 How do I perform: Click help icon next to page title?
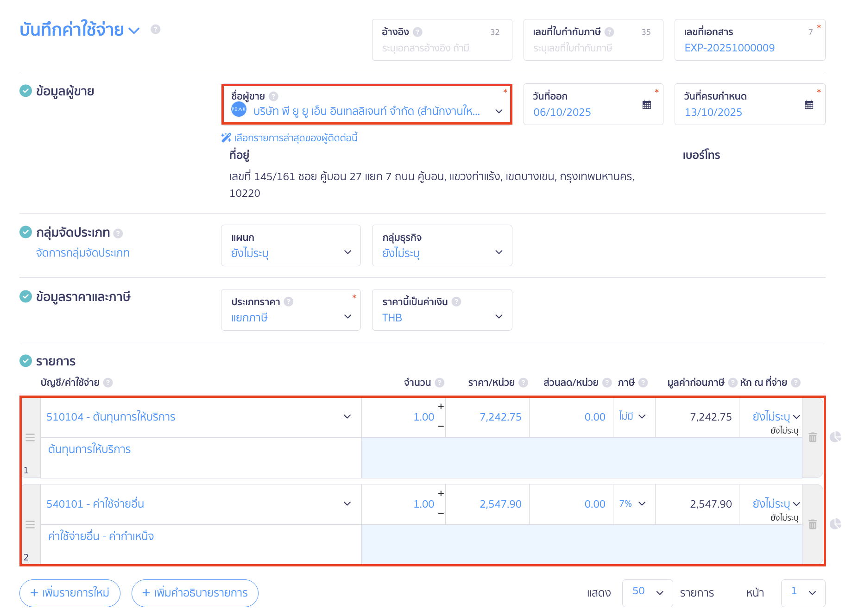(156, 29)
